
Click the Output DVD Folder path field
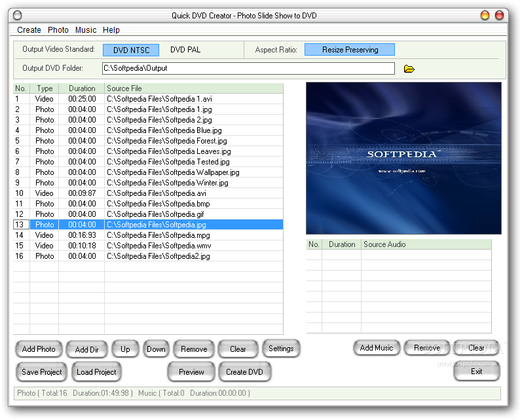click(x=248, y=68)
